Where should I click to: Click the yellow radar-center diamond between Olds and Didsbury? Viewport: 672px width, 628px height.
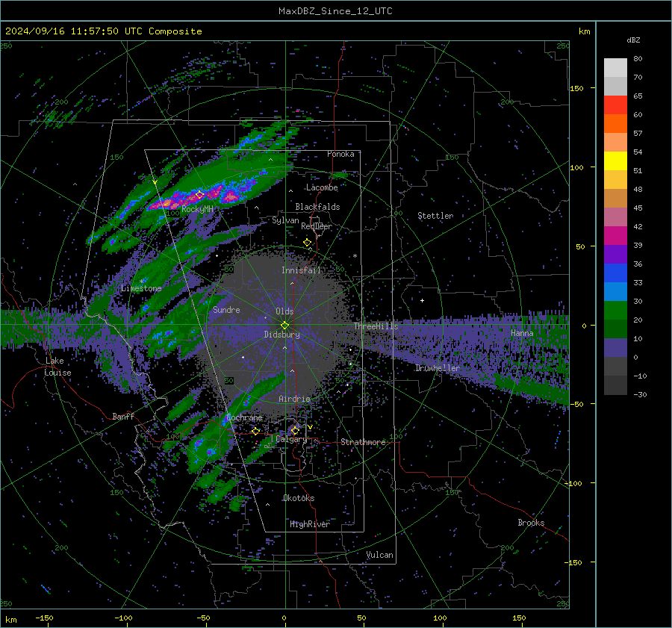coord(284,326)
